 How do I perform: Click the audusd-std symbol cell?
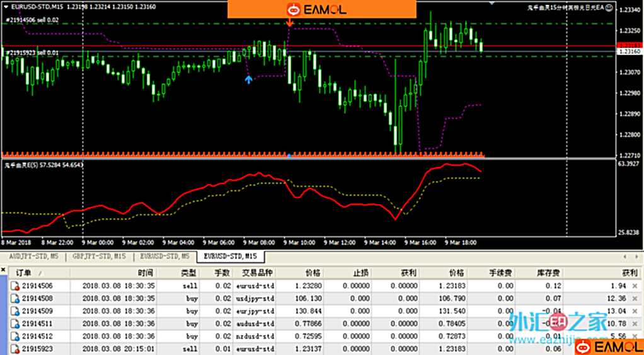click(255, 324)
